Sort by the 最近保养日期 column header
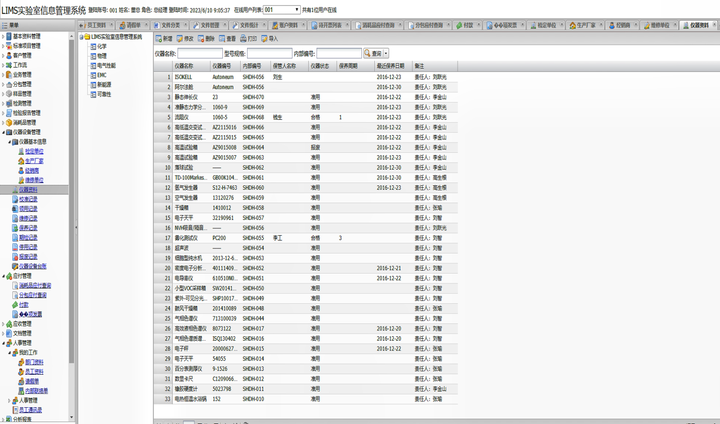 (x=393, y=66)
